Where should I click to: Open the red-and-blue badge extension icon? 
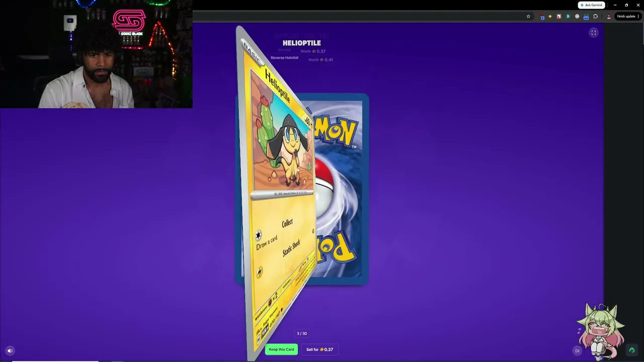pyautogui.click(x=542, y=17)
